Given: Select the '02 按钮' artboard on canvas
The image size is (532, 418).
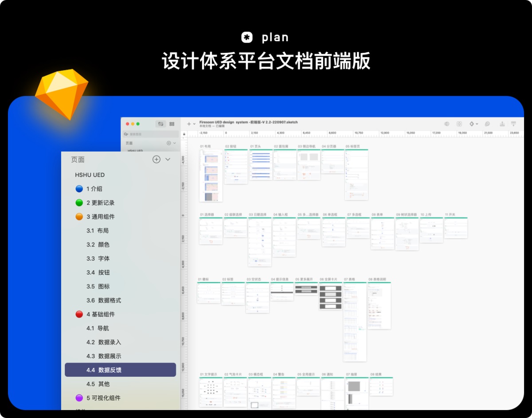Looking at the screenshot, I should click(x=236, y=166).
